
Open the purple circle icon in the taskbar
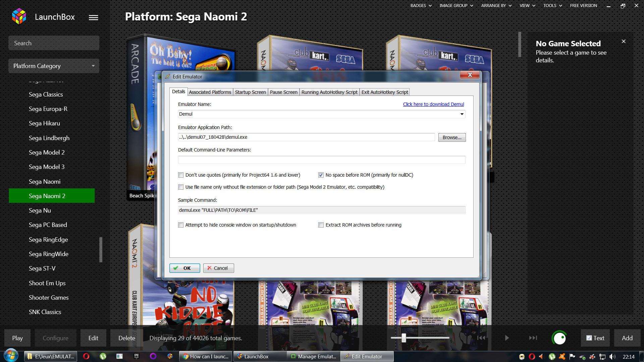pos(153,356)
